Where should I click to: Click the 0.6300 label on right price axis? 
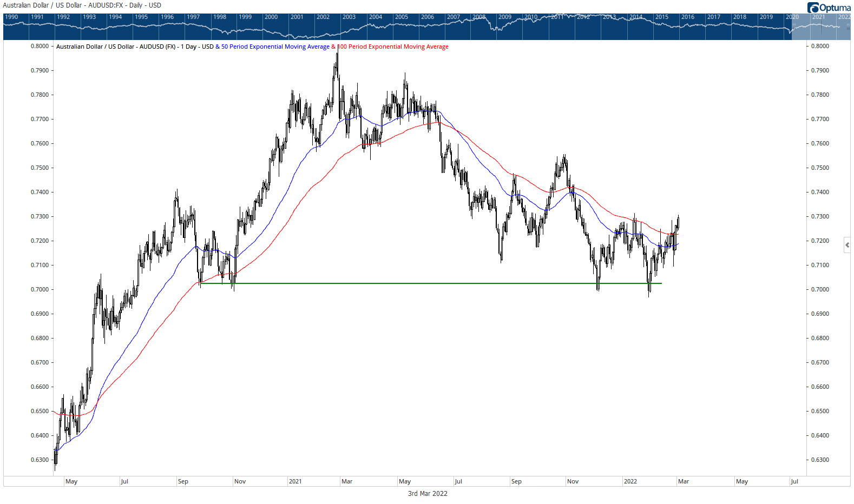point(820,460)
